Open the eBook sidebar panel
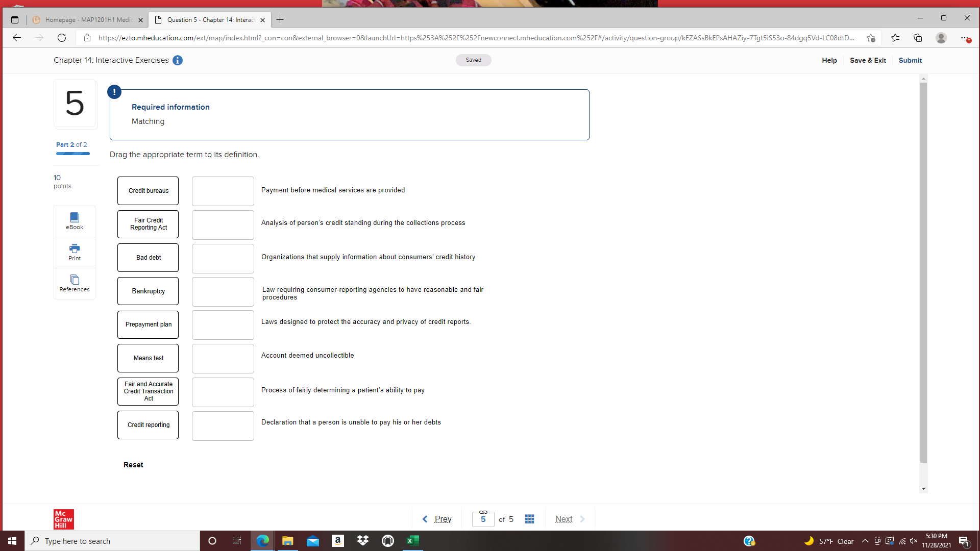The image size is (980, 551). tap(74, 220)
